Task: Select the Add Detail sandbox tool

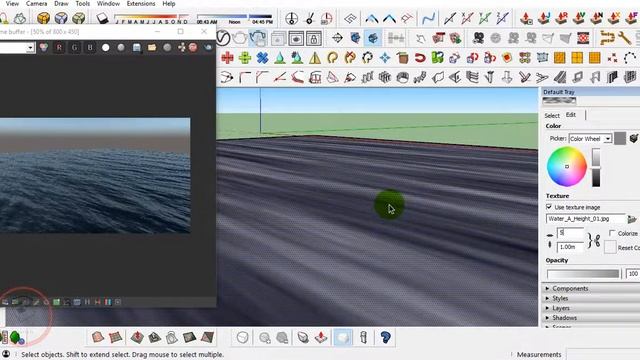Action: pos(189,337)
